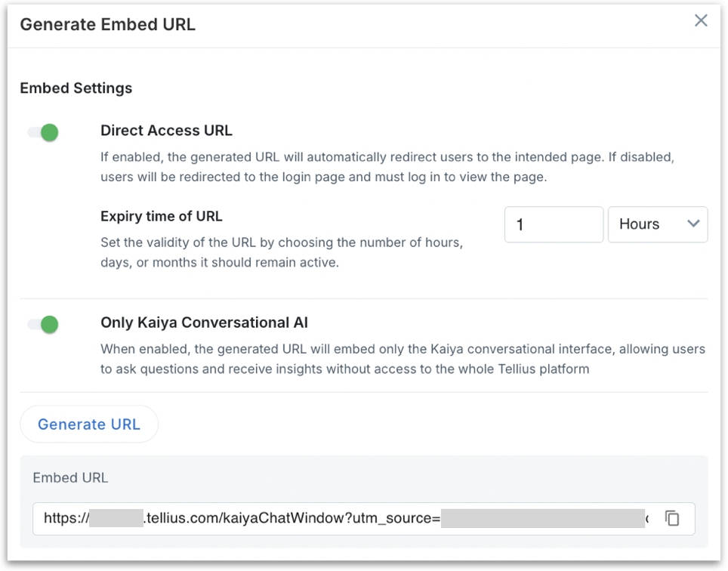Close the Generate Embed URL dialog
728x571 pixels.
[x=701, y=21]
